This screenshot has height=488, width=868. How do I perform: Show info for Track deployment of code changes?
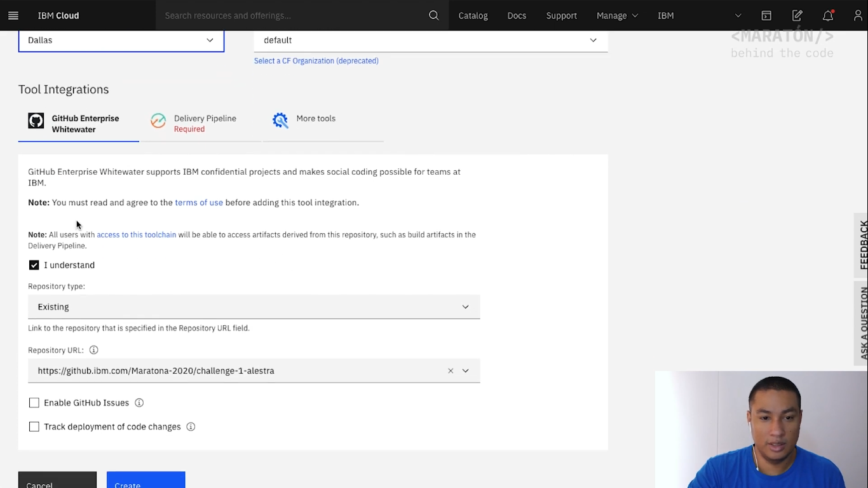[191, 427]
